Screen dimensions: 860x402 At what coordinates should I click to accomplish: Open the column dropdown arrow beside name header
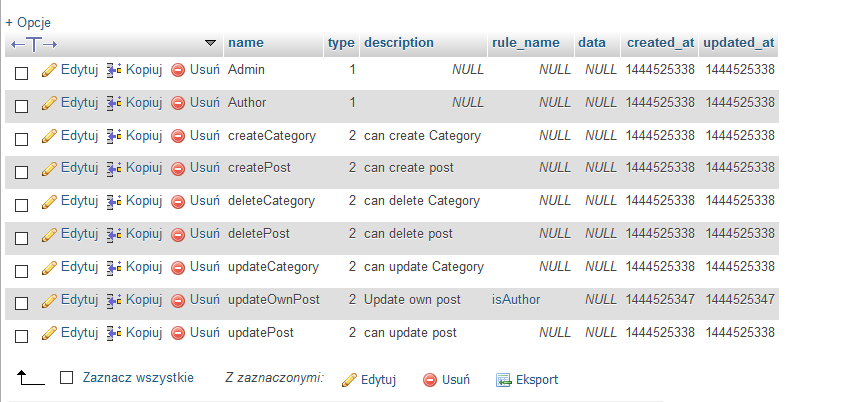point(210,43)
